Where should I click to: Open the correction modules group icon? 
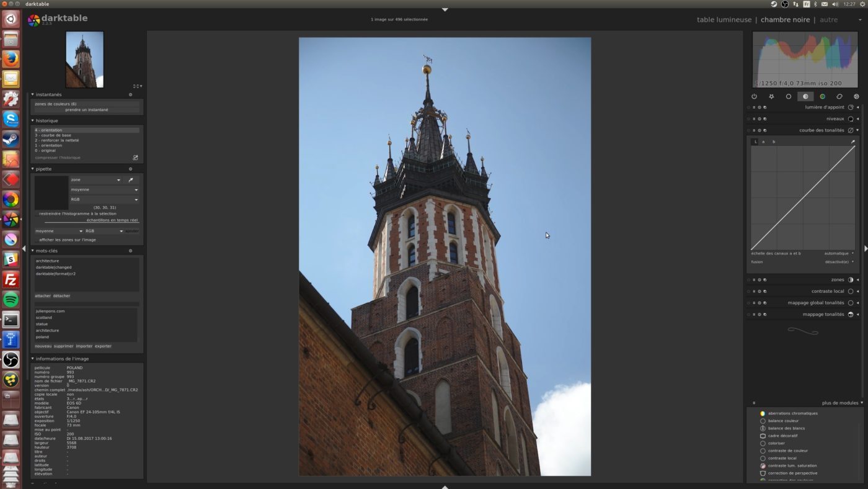click(x=839, y=96)
